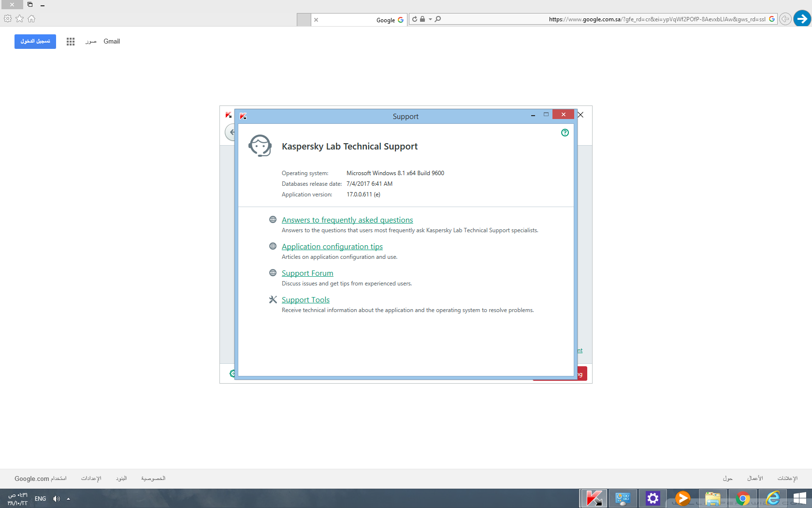
Task: Select the Google tab
Action: 360,20
